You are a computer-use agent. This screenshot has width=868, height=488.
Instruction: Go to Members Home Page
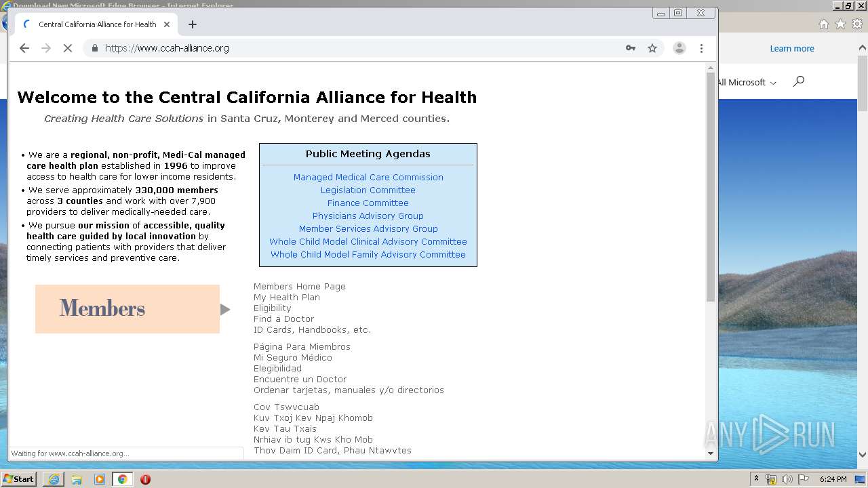point(300,287)
